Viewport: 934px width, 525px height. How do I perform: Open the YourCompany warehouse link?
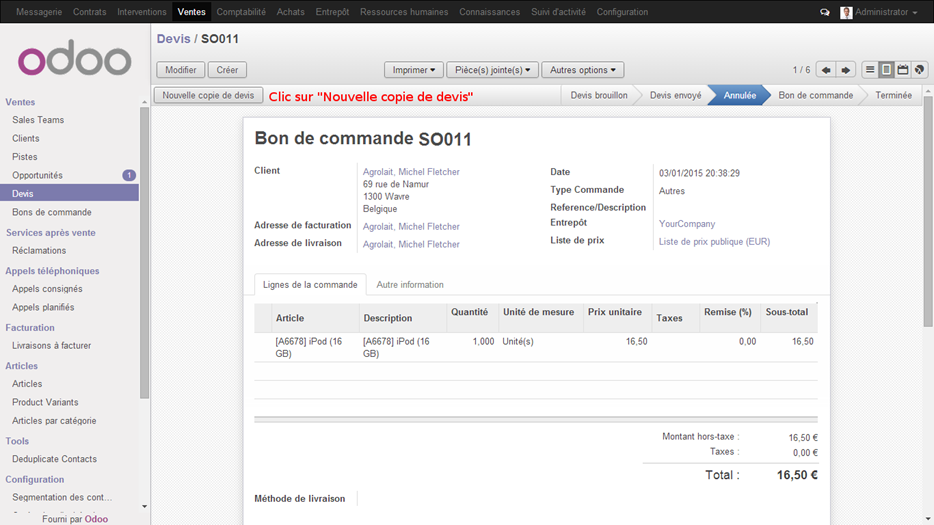pyautogui.click(x=687, y=223)
